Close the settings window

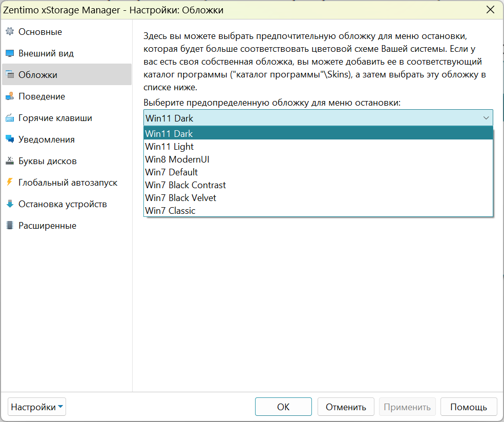coord(490,10)
